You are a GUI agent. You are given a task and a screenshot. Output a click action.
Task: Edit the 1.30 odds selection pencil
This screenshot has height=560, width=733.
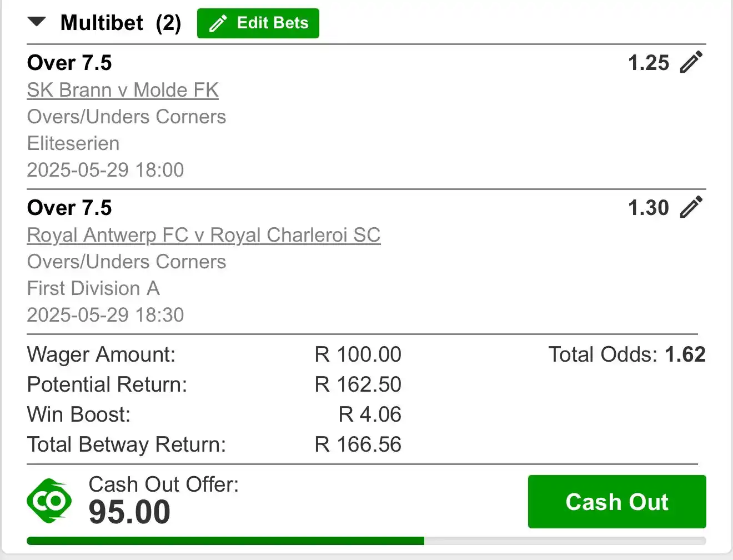coord(691,207)
